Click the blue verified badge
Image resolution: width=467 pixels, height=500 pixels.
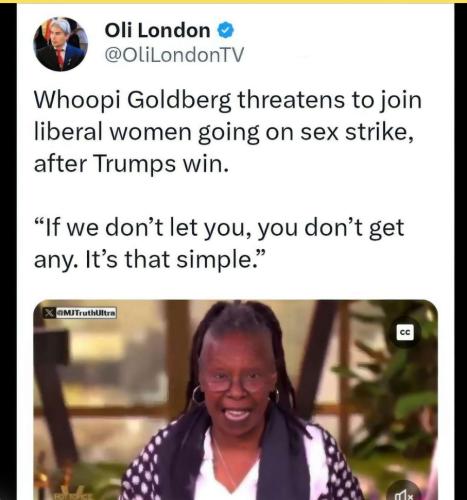[226, 30]
